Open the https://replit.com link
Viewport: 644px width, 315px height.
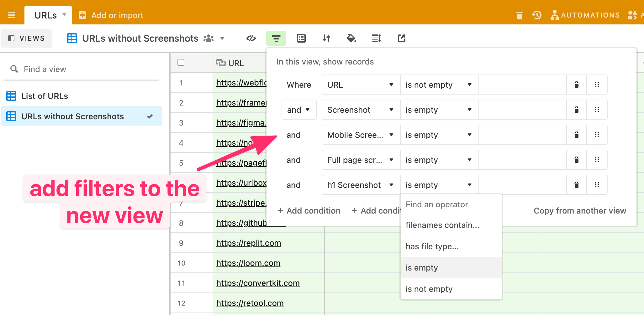(248, 243)
